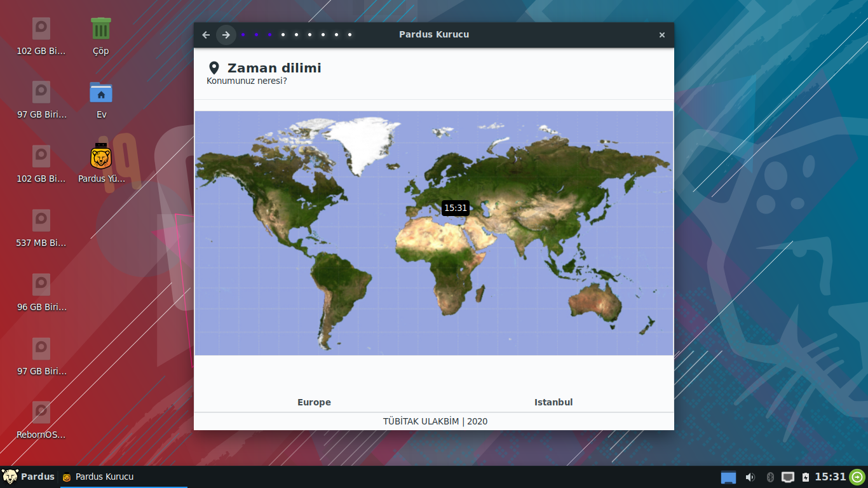Click the 15:31 time marker on the map

point(456,208)
